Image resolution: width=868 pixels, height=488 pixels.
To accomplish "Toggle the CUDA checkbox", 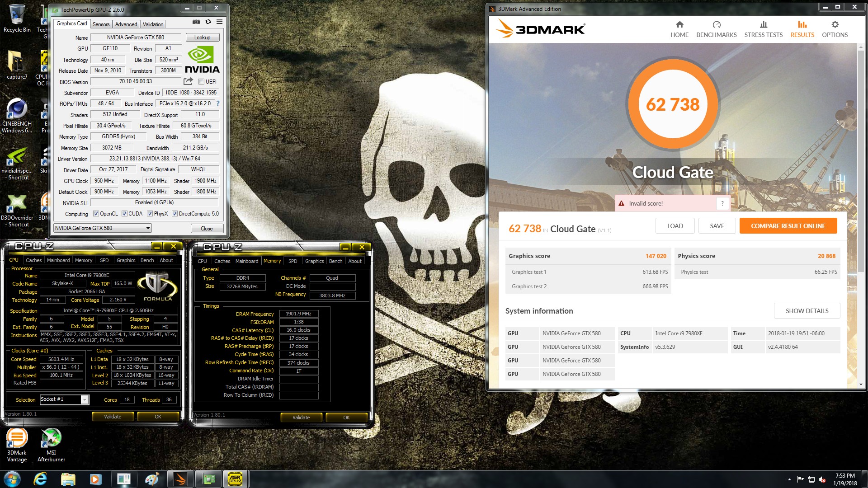I will (x=124, y=214).
